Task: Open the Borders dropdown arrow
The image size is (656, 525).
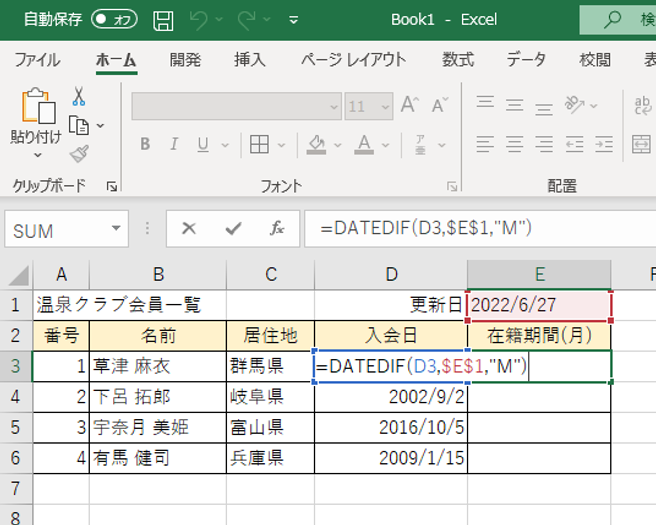Action: click(281, 145)
